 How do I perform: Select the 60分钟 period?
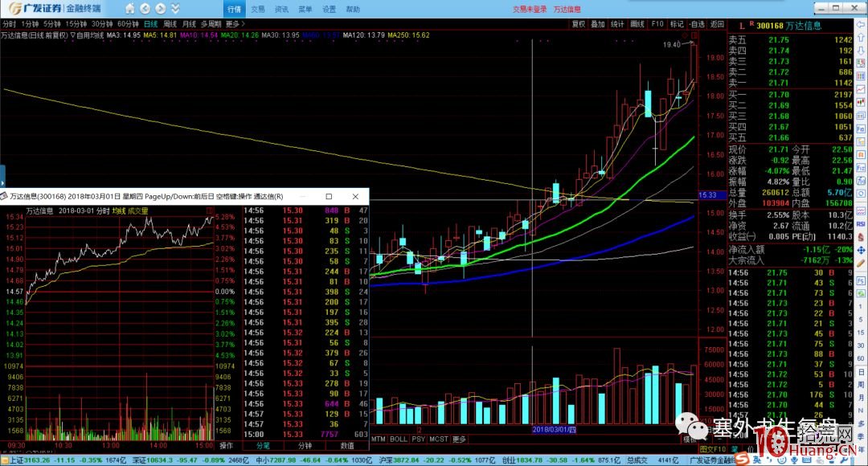128,24
